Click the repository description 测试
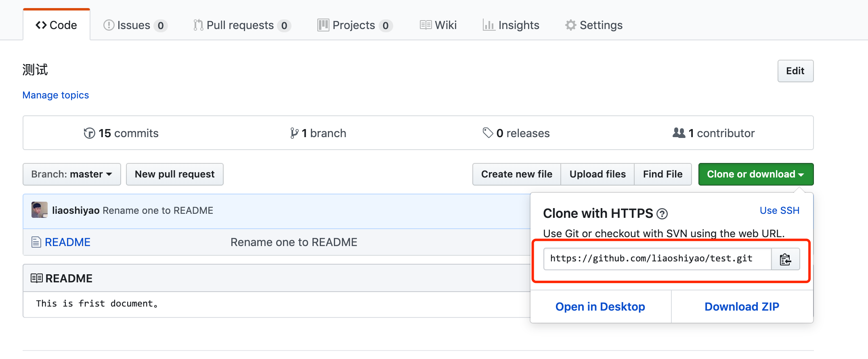868x359 pixels. click(35, 70)
